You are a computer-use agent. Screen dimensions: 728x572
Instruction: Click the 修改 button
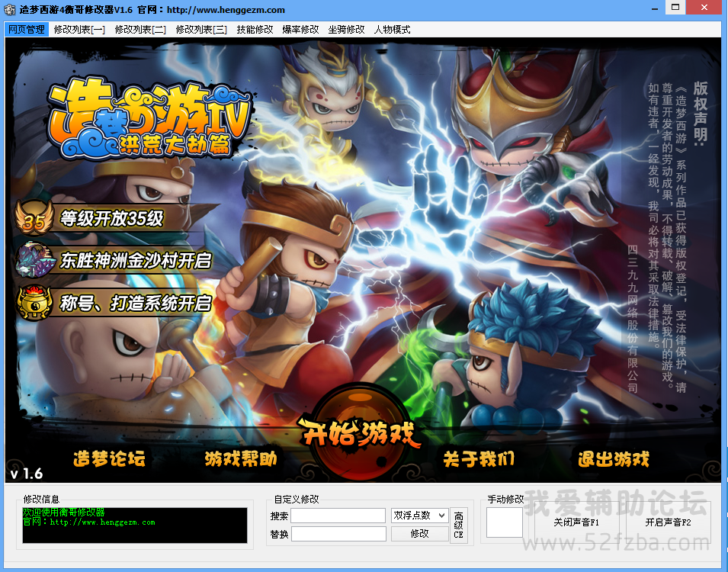[420, 534]
